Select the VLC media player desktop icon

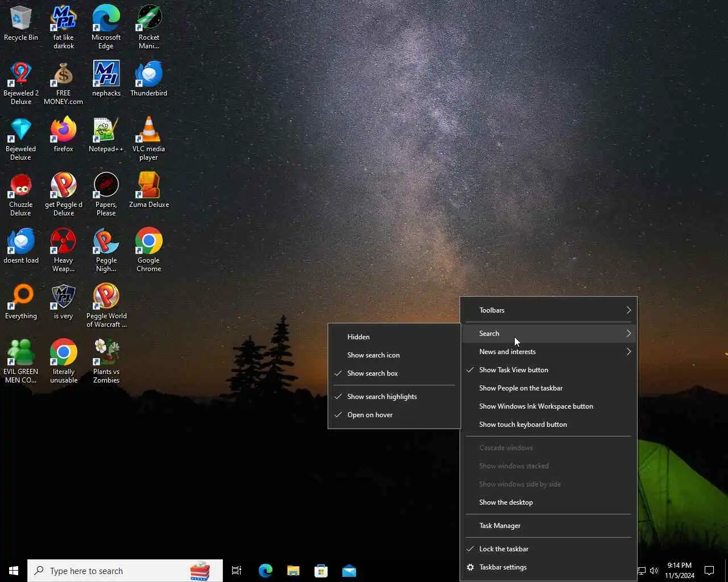click(x=149, y=139)
